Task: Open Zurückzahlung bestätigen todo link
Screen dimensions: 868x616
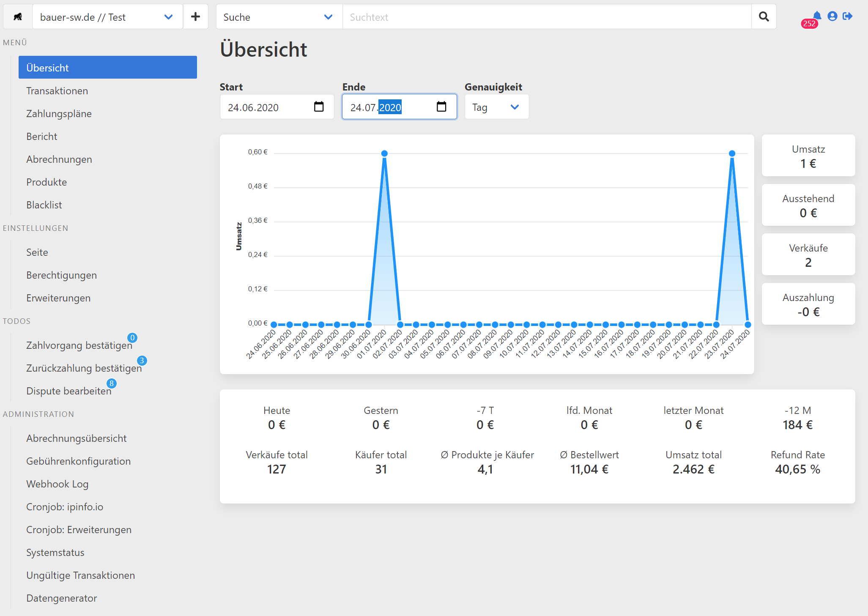Action: click(x=84, y=368)
